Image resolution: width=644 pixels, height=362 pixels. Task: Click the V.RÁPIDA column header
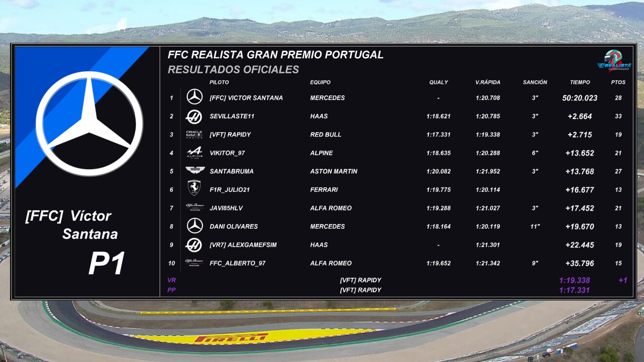pos(488,82)
